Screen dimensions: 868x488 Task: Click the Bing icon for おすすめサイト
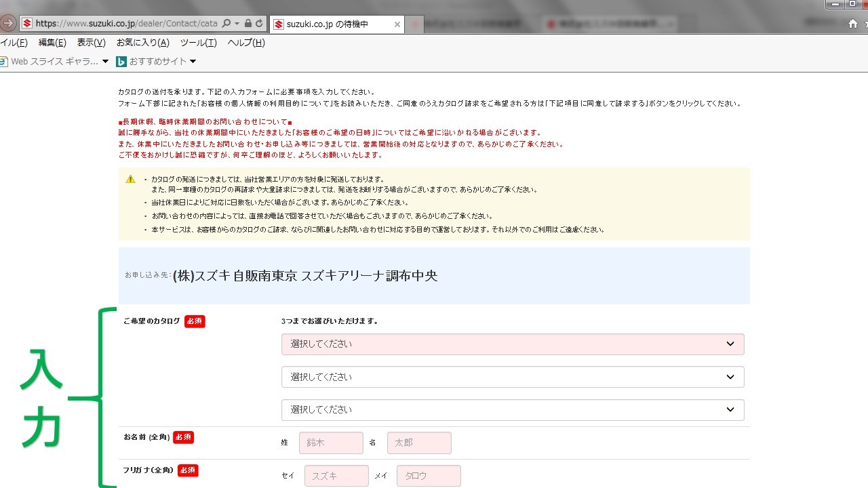[x=121, y=62]
